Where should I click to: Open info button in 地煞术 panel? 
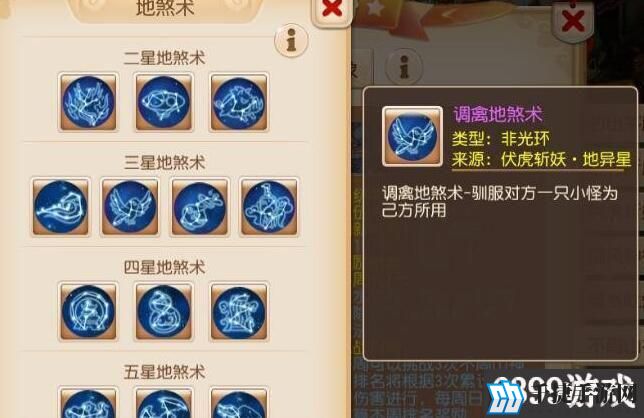pyautogui.click(x=291, y=40)
